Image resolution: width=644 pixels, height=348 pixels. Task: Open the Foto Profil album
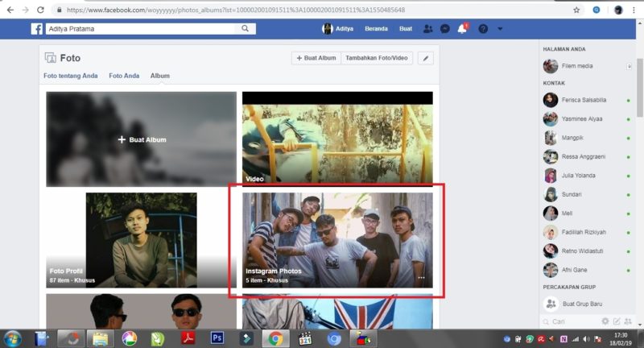142,240
